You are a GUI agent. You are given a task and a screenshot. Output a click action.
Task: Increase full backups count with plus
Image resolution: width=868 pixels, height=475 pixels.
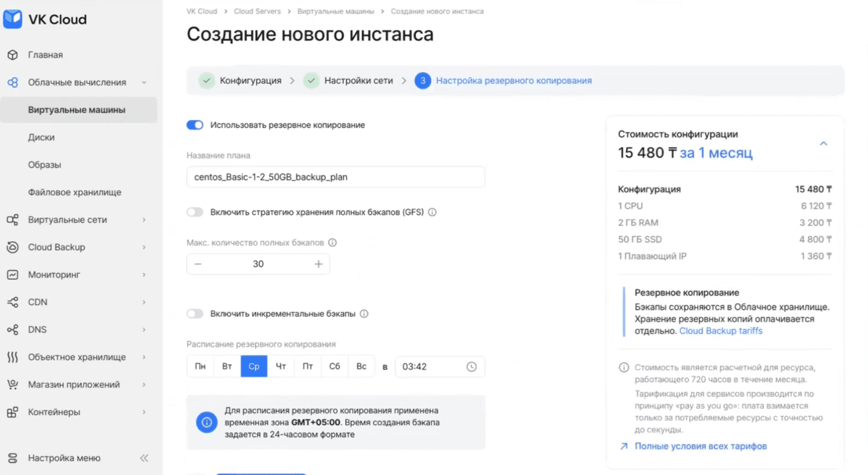tap(318, 264)
